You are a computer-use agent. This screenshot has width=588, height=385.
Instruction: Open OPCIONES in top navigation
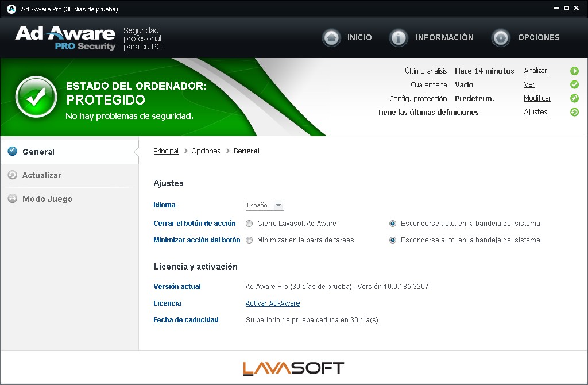pos(539,37)
